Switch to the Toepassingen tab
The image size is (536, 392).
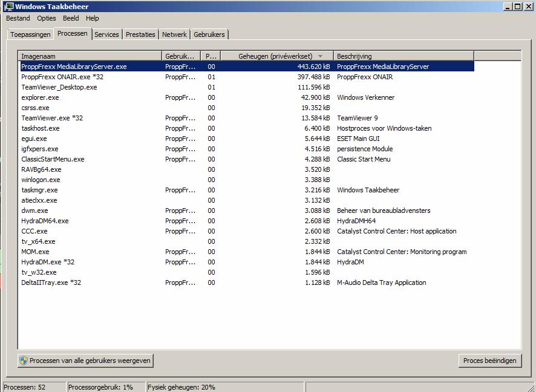coord(30,34)
